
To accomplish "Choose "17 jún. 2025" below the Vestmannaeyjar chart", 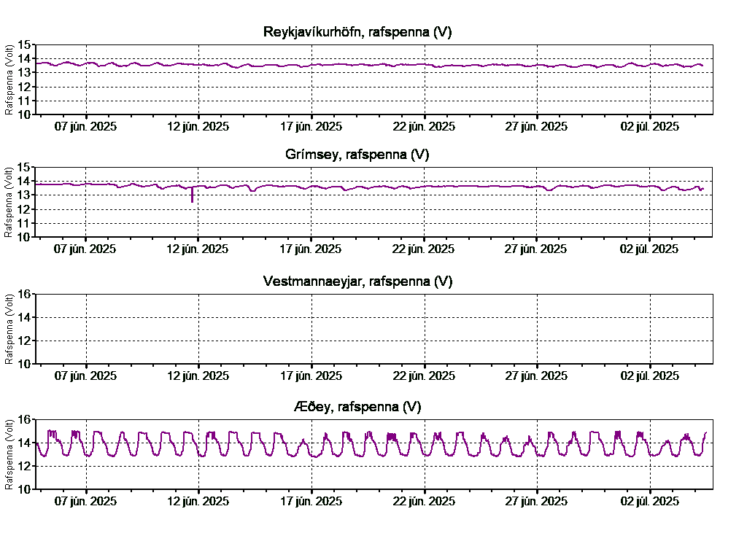I will (x=311, y=376).
